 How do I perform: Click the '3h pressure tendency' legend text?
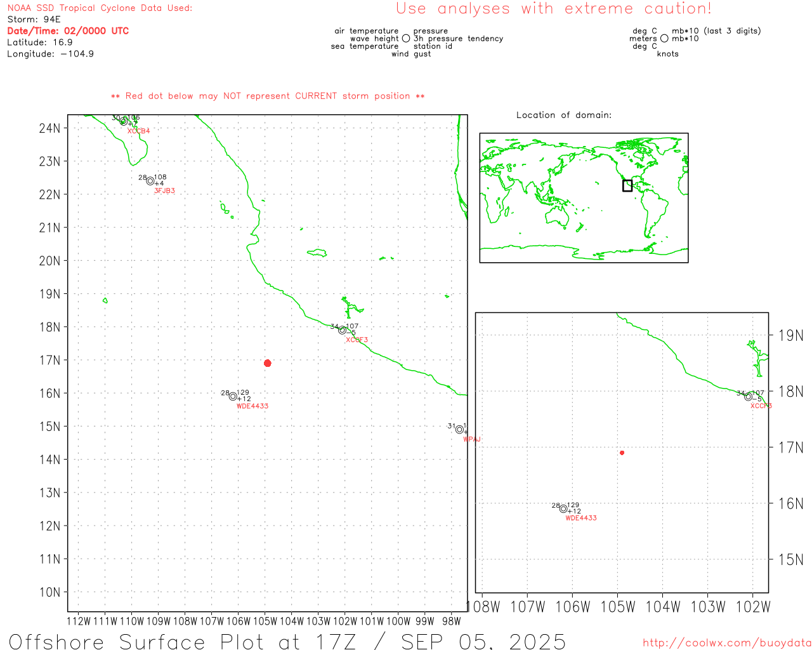(459, 39)
